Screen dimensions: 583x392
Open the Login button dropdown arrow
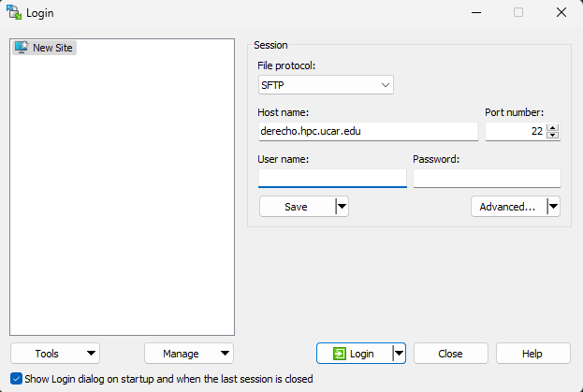pos(399,354)
